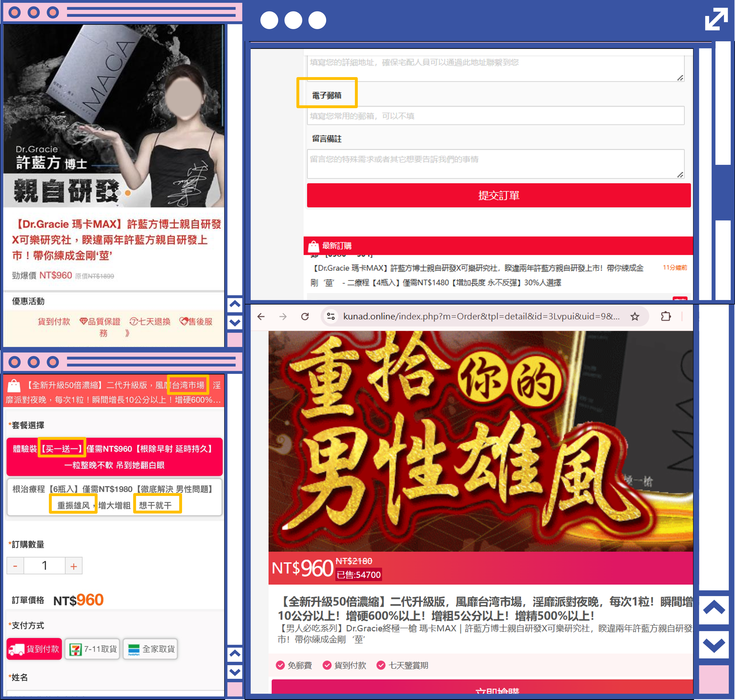Open site information icon beside URL
The width and height of the screenshot is (735, 700).
[331, 317]
